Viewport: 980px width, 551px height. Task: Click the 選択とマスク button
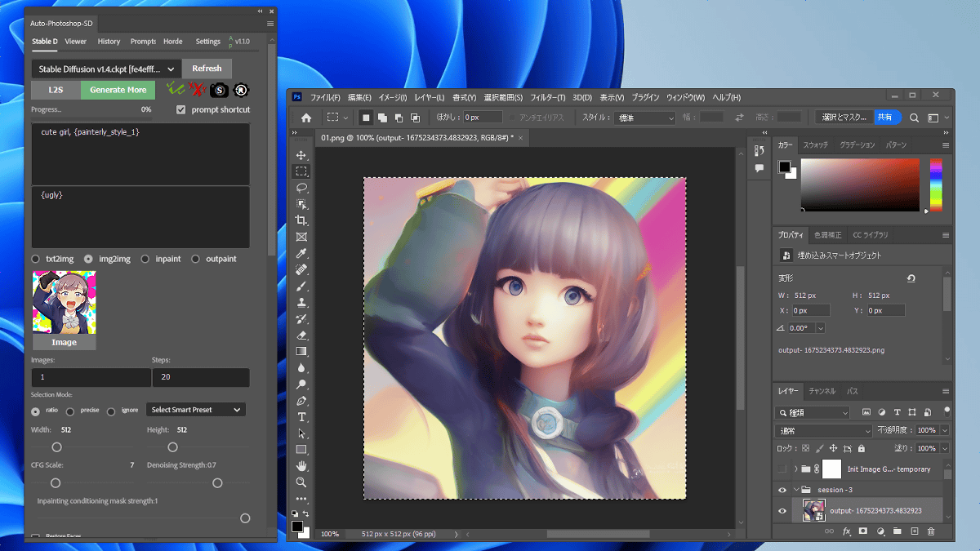[x=845, y=118]
